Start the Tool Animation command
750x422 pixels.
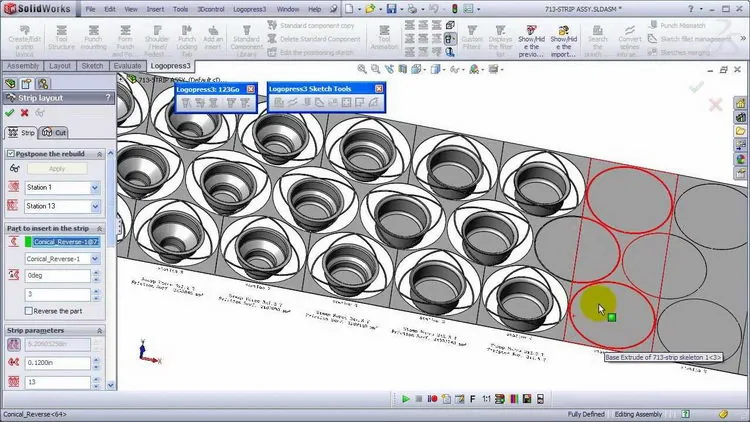pyautogui.click(x=384, y=38)
